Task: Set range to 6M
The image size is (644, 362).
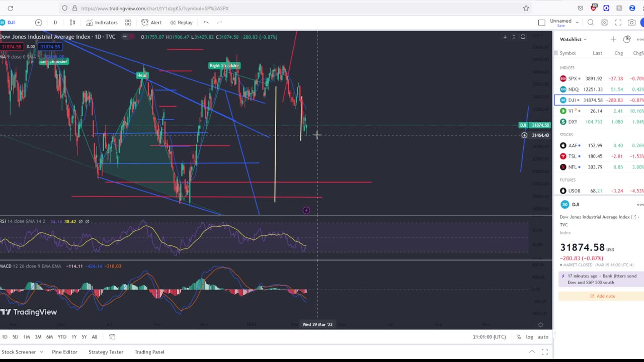Action: pyautogui.click(x=49, y=337)
